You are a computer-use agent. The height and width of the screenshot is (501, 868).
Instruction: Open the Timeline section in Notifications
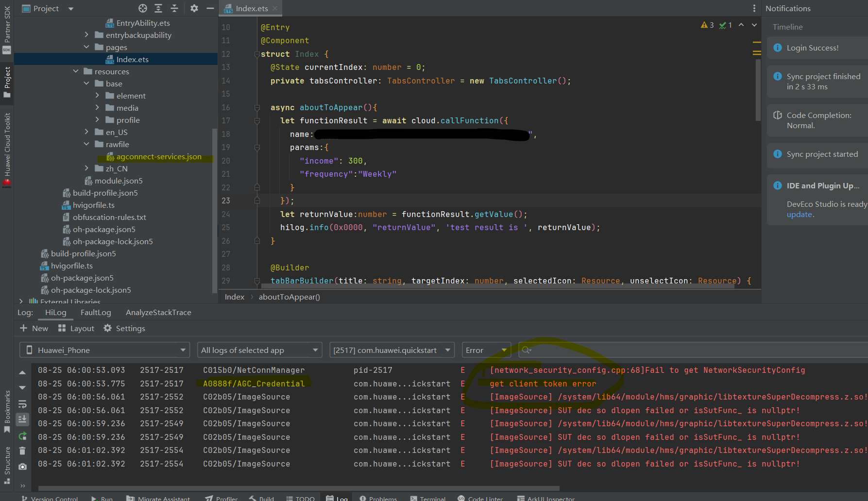[x=788, y=27]
